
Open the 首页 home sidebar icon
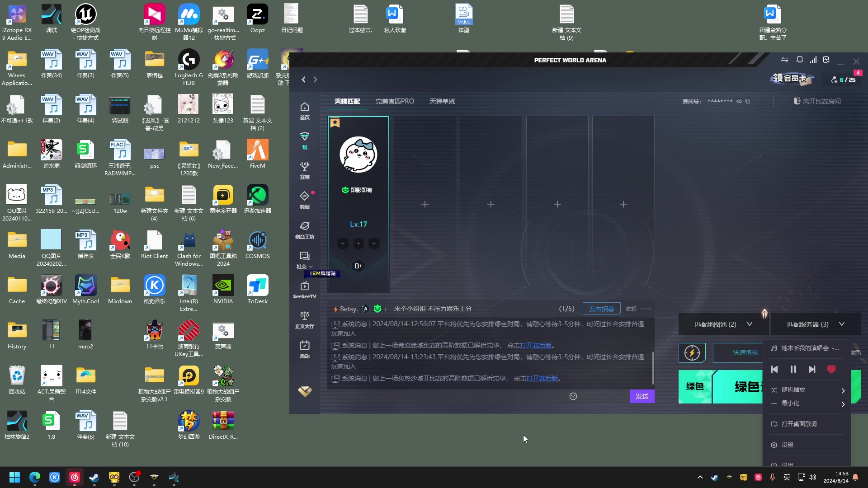click(305, 111)
